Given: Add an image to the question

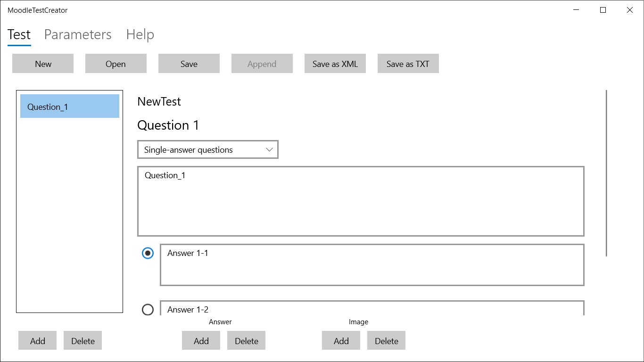Looking at the screenshot, I should 341,341.
